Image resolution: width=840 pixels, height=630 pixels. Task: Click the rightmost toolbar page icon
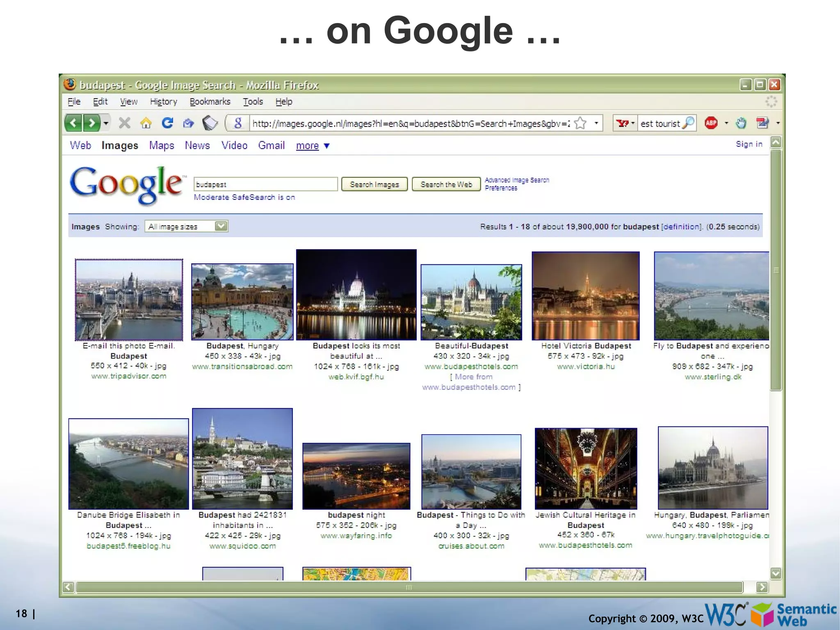pyautogui.click(x=762, y=123)
